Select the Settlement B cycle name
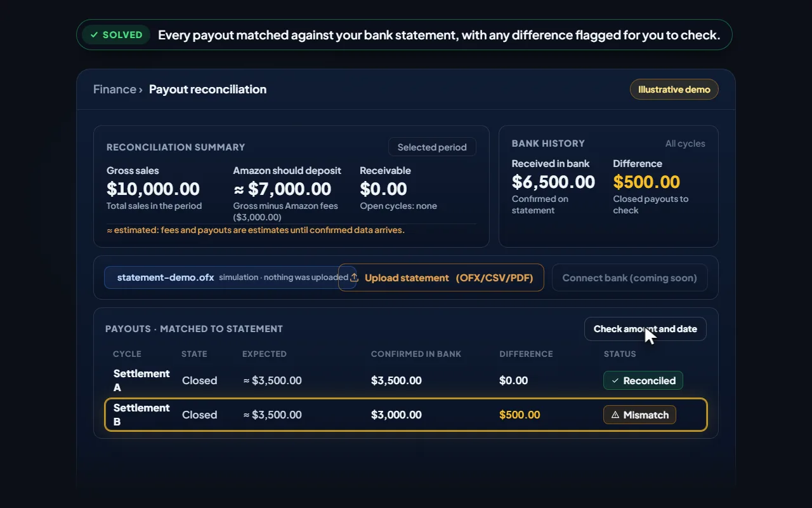Viewport: 812px width, 508px height. click(141, 415)
